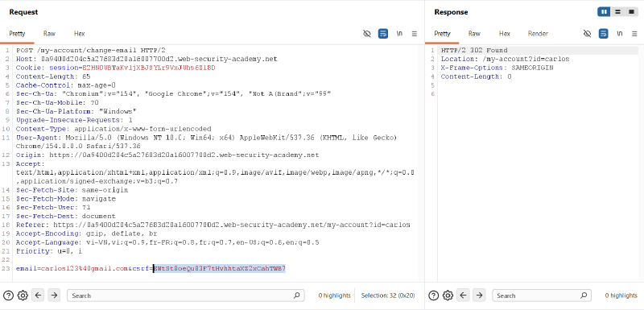Open Request search settings gear

click(23, 296)
